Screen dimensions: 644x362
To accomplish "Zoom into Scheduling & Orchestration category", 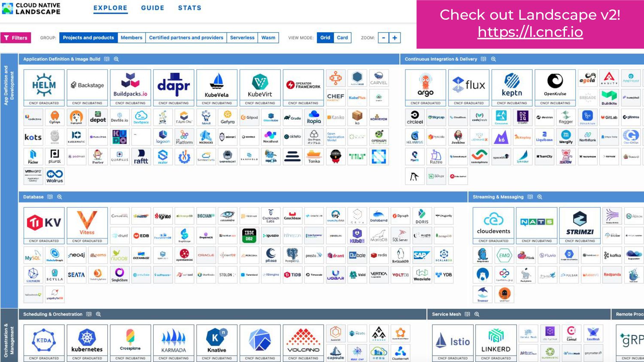I will pos(98,314).
